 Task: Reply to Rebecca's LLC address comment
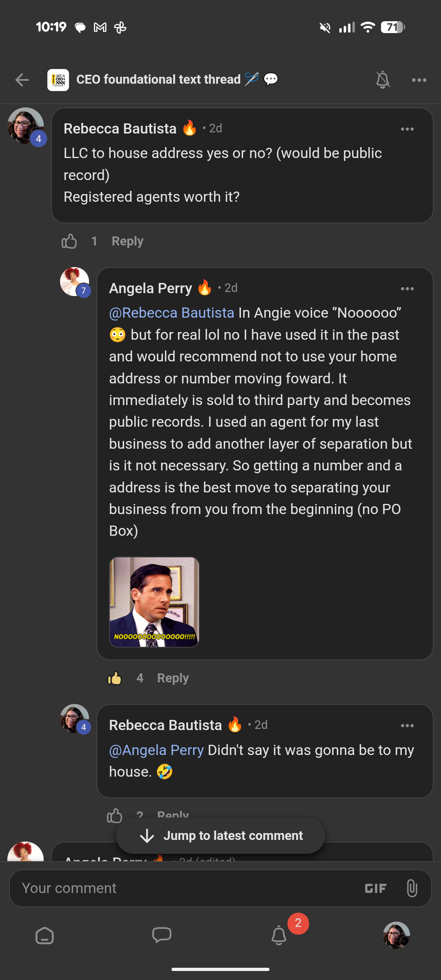pos(127,241)
